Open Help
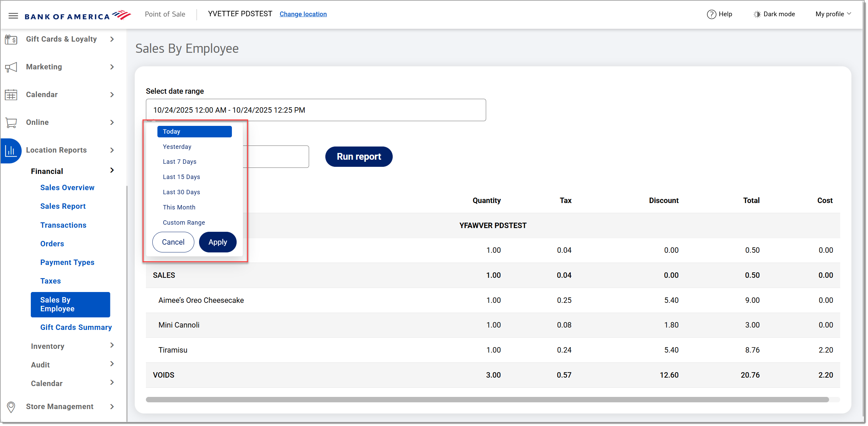This screenshot has height=426, width=868. [719, 14]
